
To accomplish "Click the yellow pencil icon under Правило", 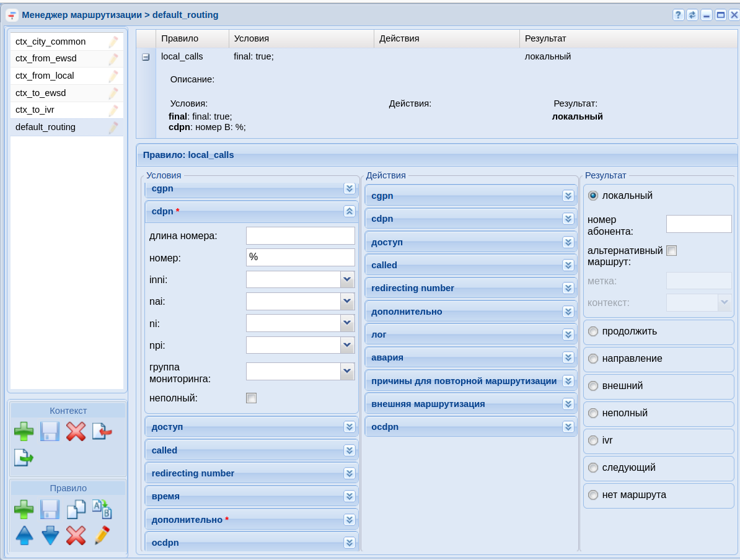I will (102, 535).
